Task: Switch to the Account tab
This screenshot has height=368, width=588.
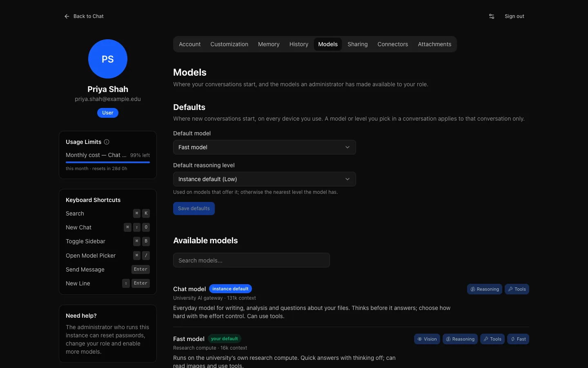Action: coord(190,44)
